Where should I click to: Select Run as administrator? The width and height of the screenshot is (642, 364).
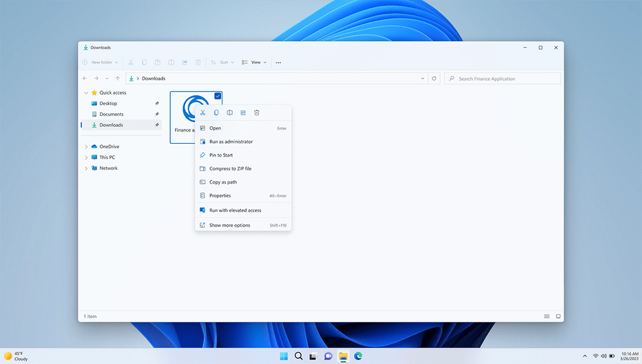[231, 142]
